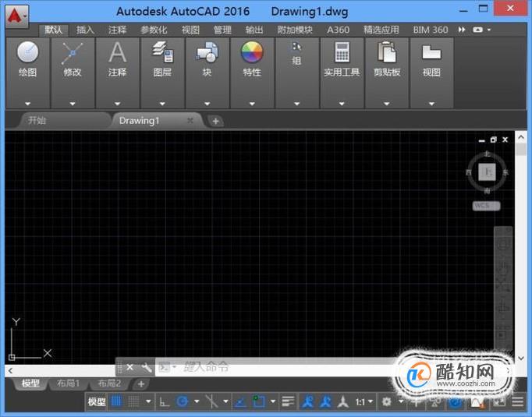
Task: Toggle polar tracking in status bar
Action: pyautogui.click(x=183, y=401)
